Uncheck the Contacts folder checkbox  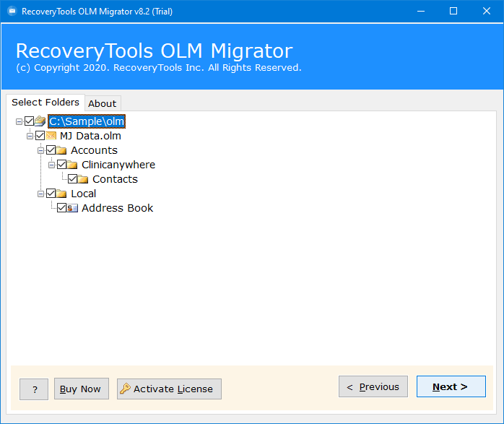point(73,179)
